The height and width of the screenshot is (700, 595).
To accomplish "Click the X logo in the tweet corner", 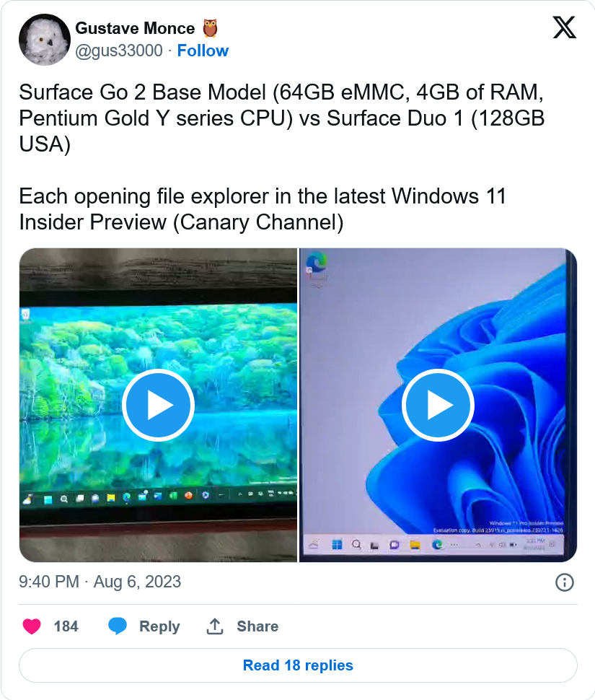I will click(564, 27).
